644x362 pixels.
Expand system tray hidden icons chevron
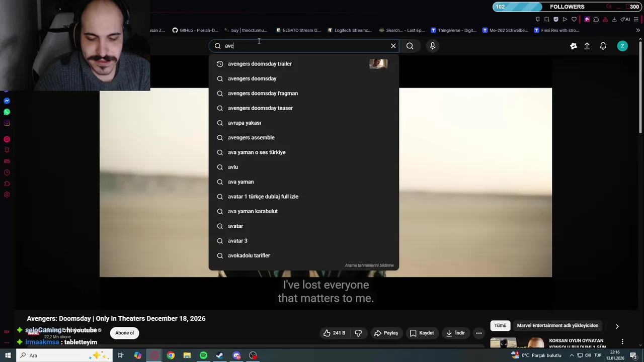572,355
